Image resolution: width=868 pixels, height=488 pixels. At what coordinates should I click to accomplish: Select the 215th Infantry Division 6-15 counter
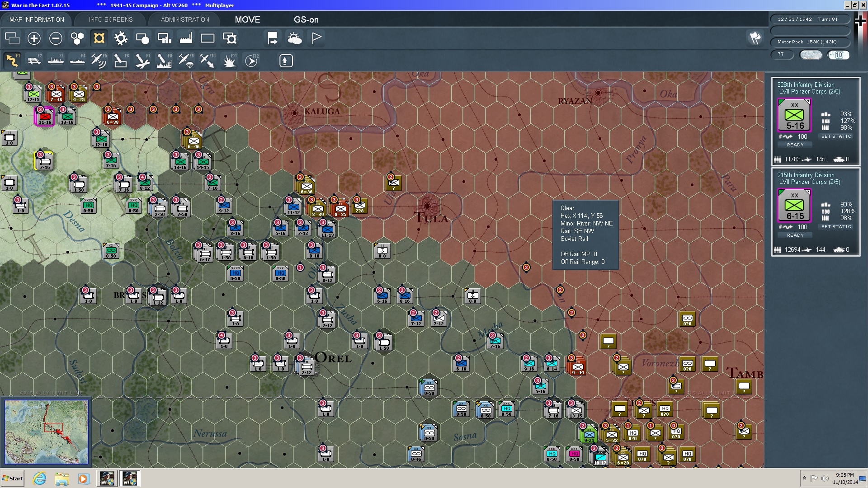(794, 206)
